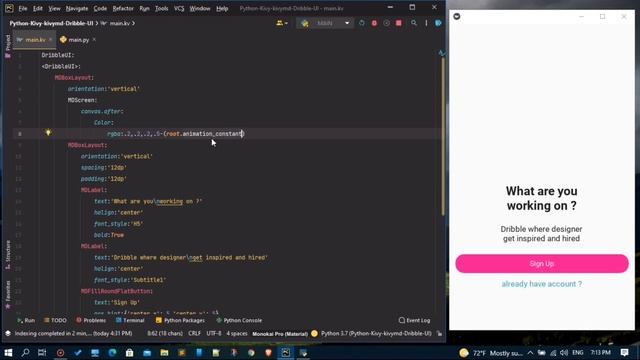Open the Event Log
The image size is (640, 360).
coord(414,320)
